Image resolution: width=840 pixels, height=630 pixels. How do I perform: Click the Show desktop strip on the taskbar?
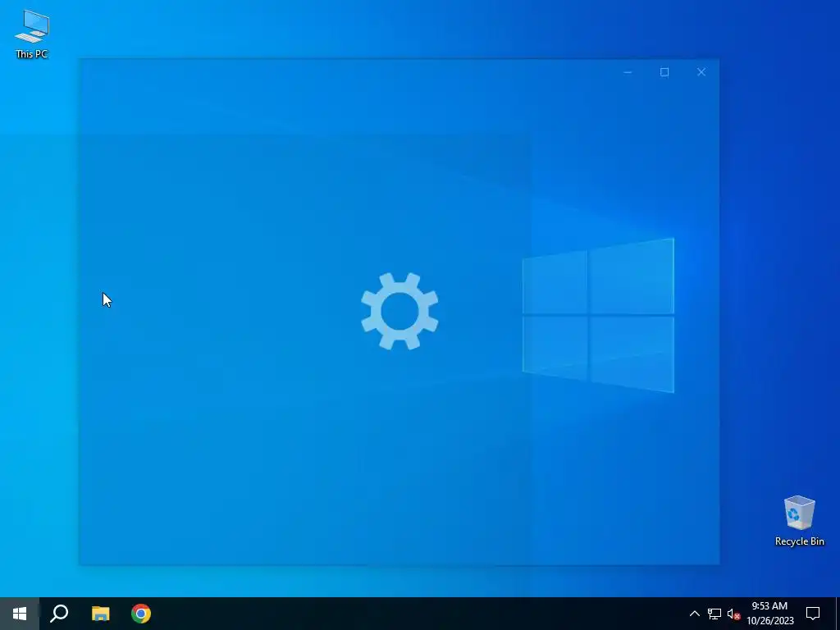tap(838, 614)
